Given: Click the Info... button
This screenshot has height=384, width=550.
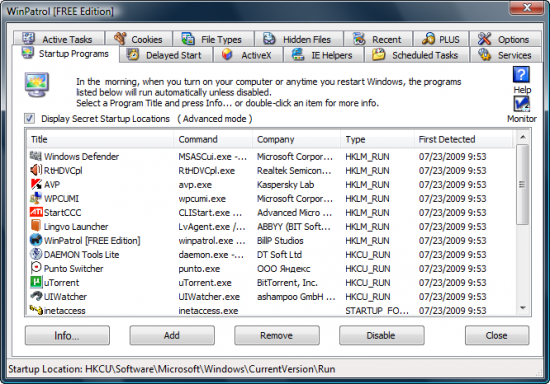Looking at the screenshot, I should tap(67, 335).
